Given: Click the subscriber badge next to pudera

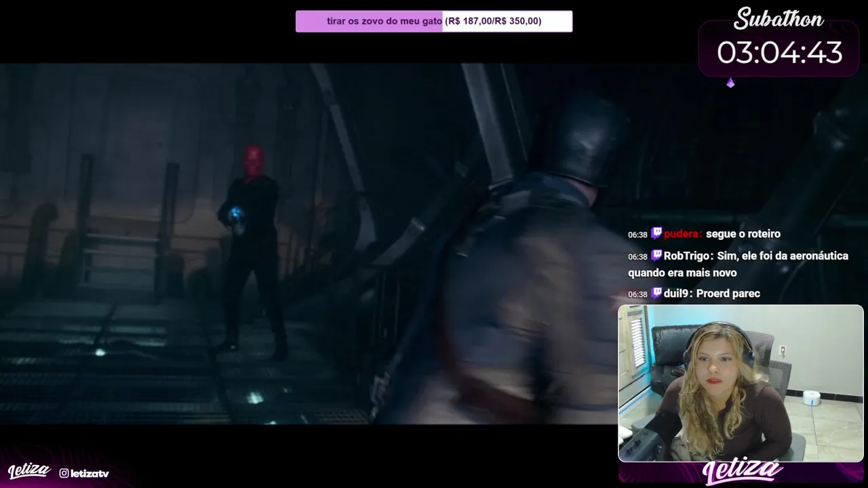Looking at the screenshot, I should pyautogui.click(x=656, y=233).
